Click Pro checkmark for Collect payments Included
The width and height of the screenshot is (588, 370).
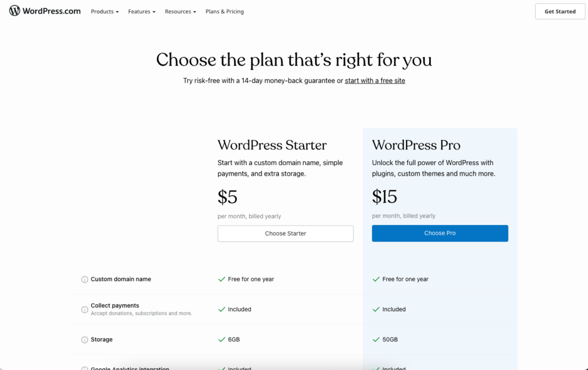point(376,310)
